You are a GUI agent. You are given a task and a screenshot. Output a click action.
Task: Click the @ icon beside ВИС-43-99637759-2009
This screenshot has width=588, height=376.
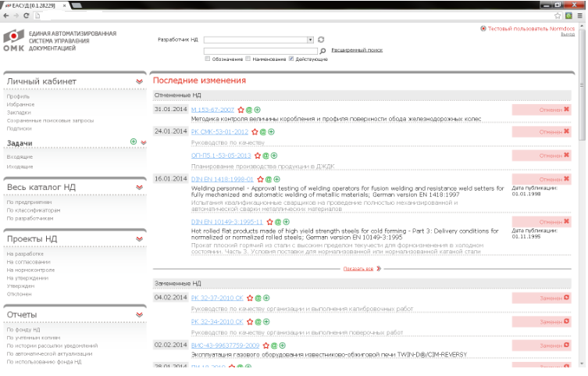pyautogui.click(x=275, y=345)
